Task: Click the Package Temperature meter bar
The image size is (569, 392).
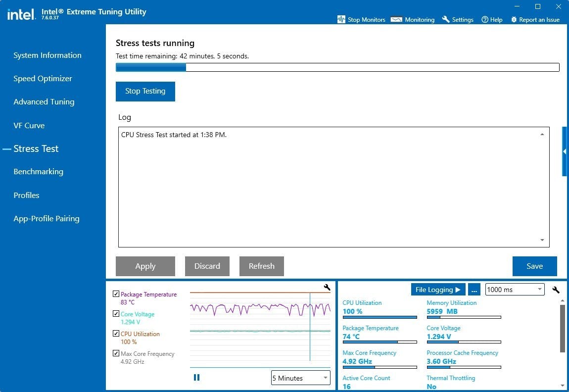Action: (x=380, y=342)
